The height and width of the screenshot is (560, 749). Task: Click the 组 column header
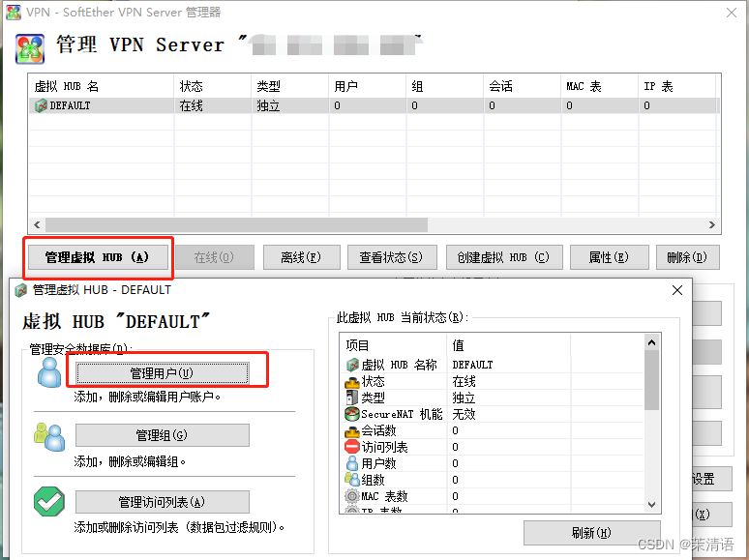[445, 86]
